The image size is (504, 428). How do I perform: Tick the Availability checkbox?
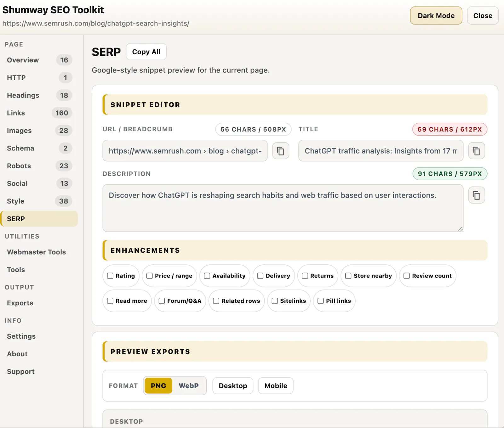point(207,276)
